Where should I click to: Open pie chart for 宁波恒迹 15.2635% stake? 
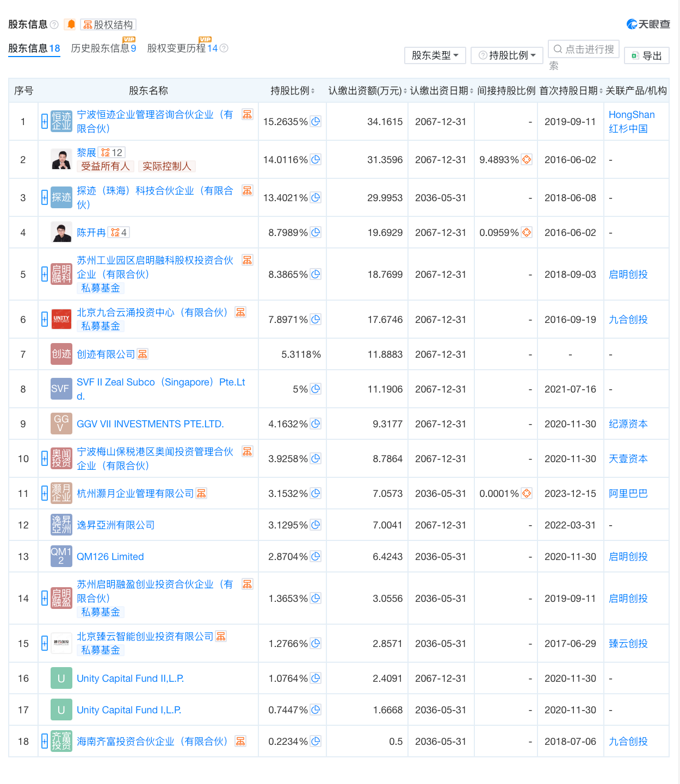coord(316,122)
